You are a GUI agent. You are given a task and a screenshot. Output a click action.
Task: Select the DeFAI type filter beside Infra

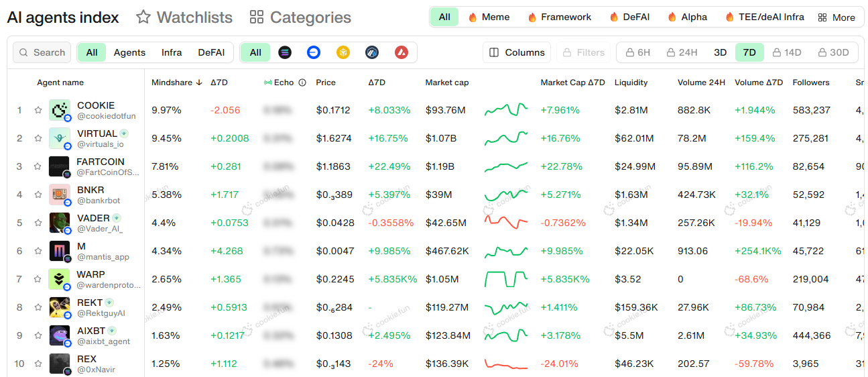coord(211,52)
